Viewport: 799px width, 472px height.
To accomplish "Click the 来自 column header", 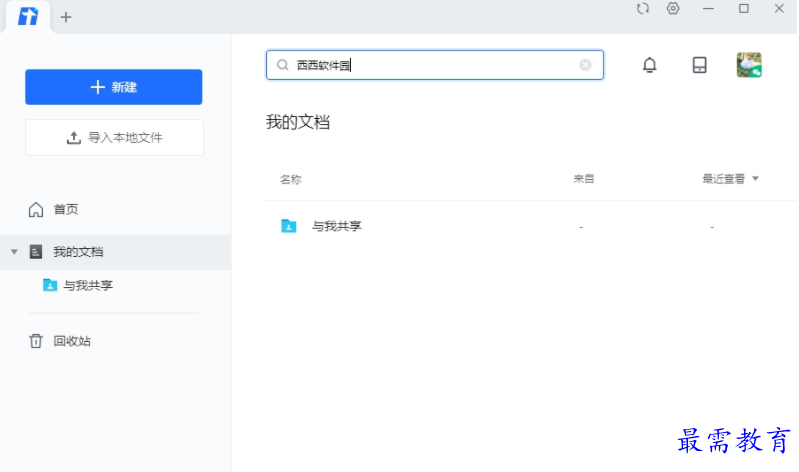I will tap(583, 179).
